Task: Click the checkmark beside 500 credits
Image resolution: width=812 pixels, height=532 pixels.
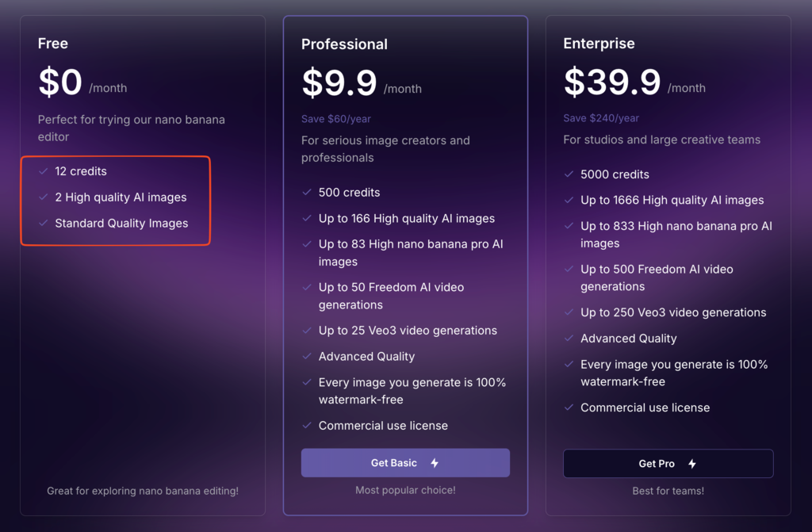Action: [x=307, y=193]
